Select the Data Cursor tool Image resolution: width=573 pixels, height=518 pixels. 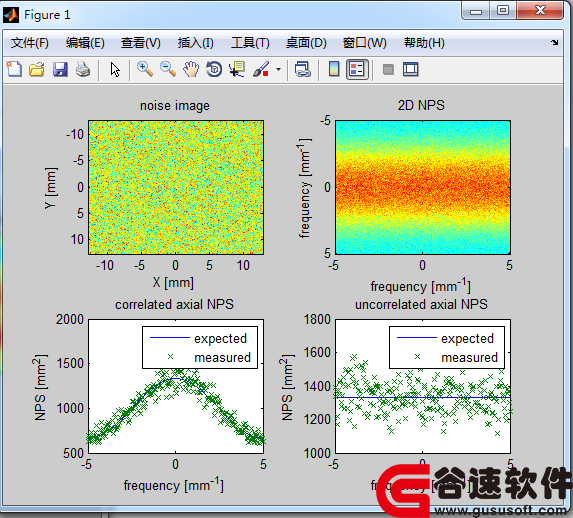(x=237, y=69)
